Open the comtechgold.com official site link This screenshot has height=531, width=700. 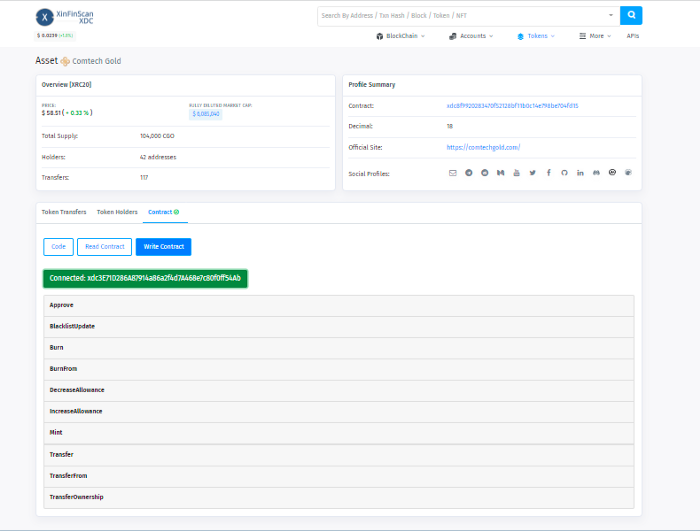coord(483,147)
